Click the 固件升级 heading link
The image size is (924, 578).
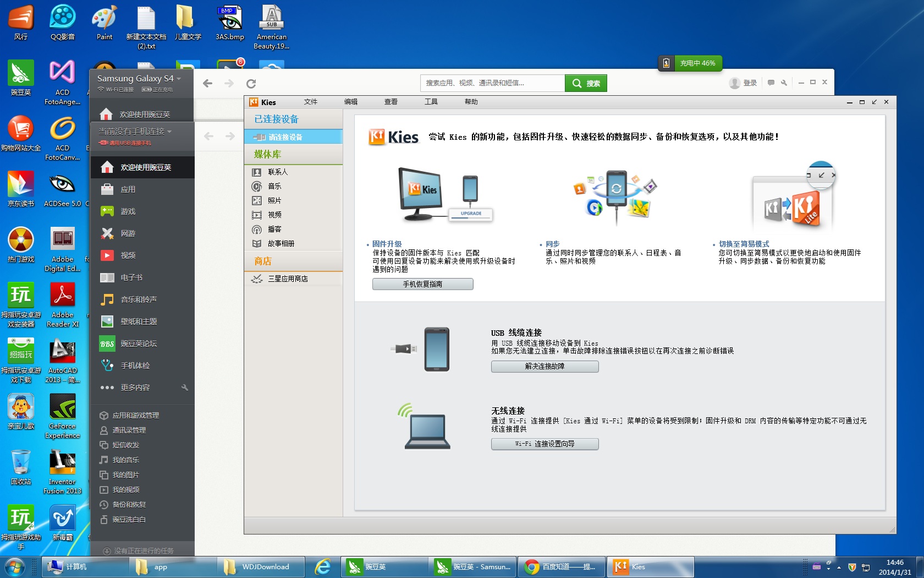(x=387, y=244)
